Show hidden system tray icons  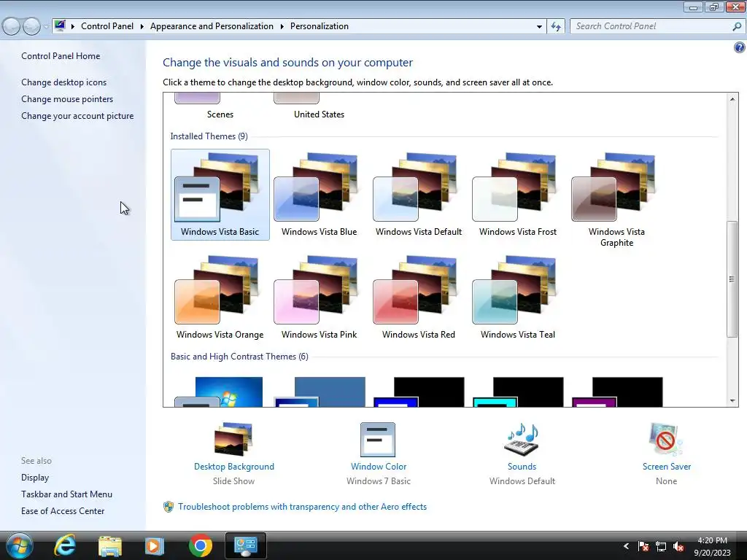coord(626,546)
